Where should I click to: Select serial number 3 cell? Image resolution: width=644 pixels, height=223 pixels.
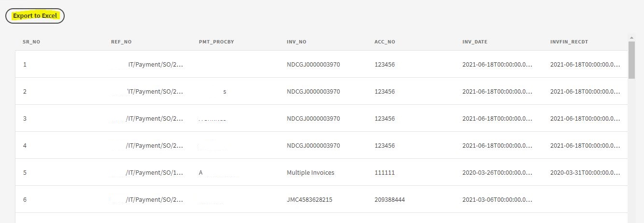[x=25, y=118]
